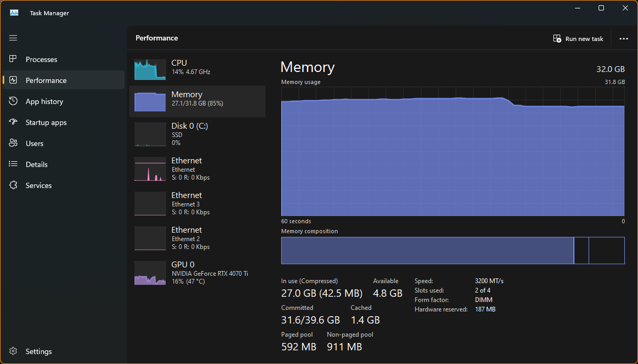638x364 pixels.
Task: Select the Ethernet 2 adapter entry
Action: pyautogui.click(x=197, y=238)
